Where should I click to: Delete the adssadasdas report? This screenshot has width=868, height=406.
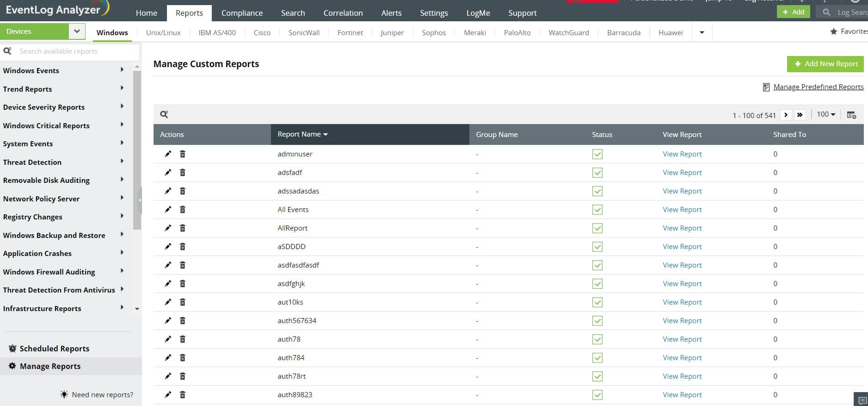pyautogui.click(x=183, y=191)
